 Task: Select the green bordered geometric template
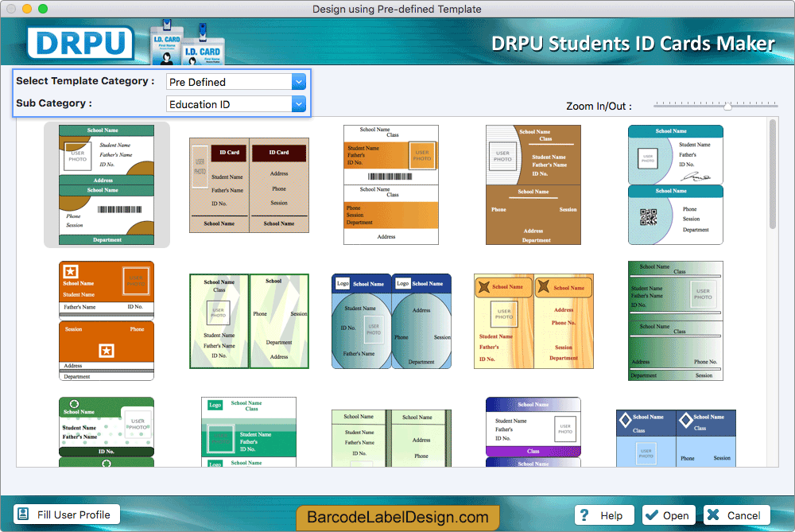[x=249, y=321]
